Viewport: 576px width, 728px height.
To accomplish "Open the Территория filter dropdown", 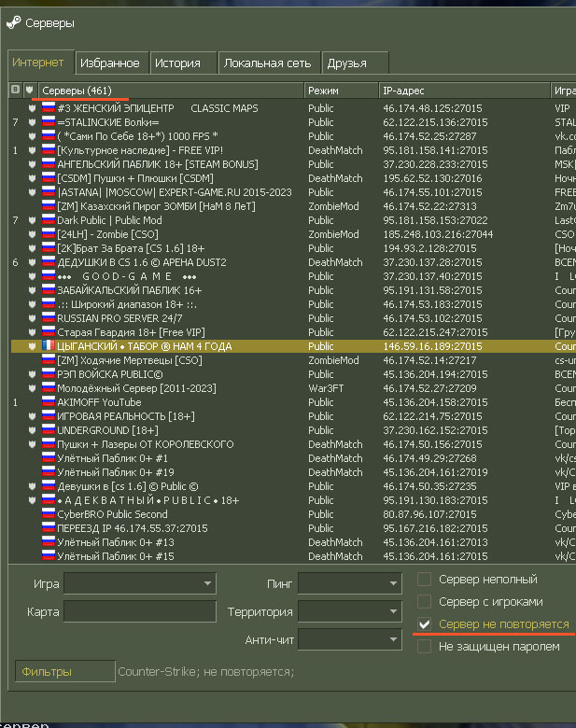I will point(350,611).
